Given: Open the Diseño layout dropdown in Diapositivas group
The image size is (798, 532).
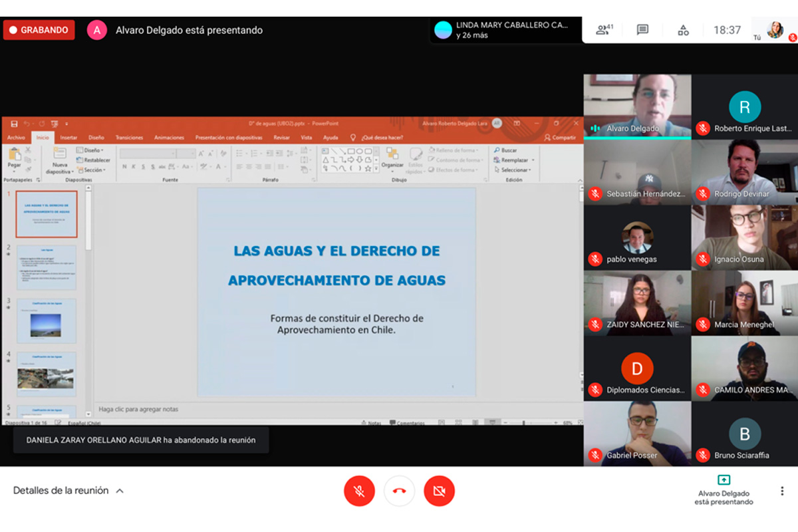Looking at the screenshot, I should point(90,150).
